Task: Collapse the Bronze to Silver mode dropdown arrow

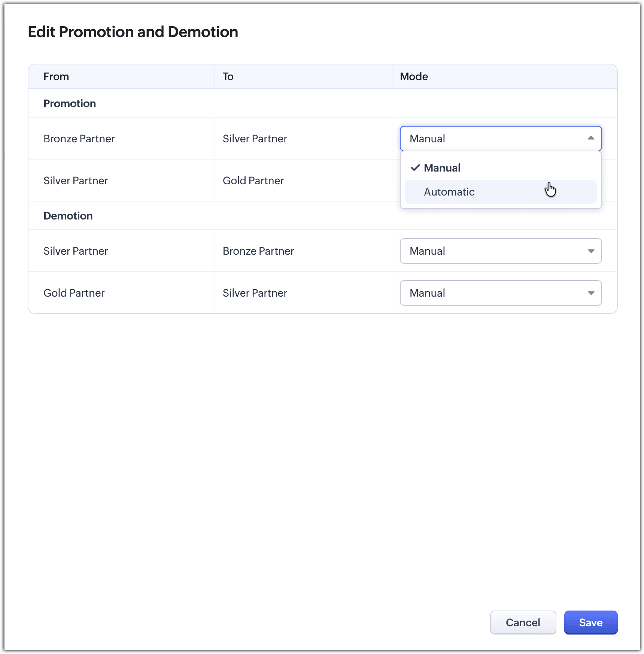Action: point(591,138)
